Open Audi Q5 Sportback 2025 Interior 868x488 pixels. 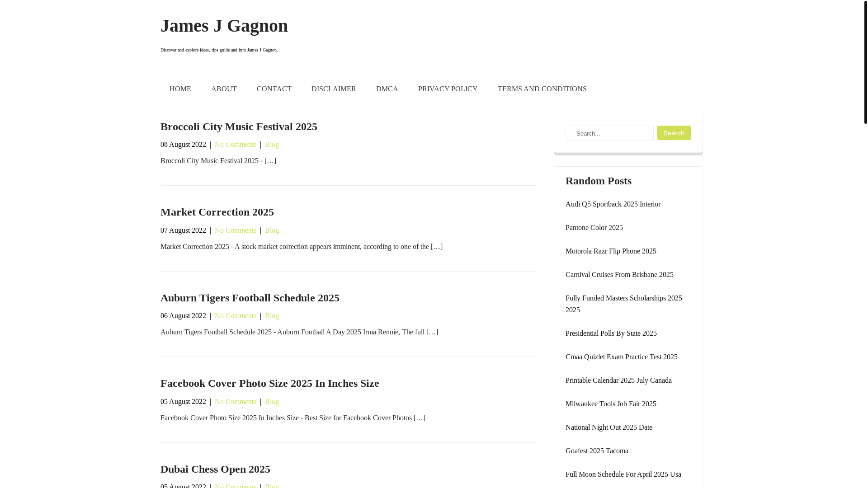pos(613,204)
